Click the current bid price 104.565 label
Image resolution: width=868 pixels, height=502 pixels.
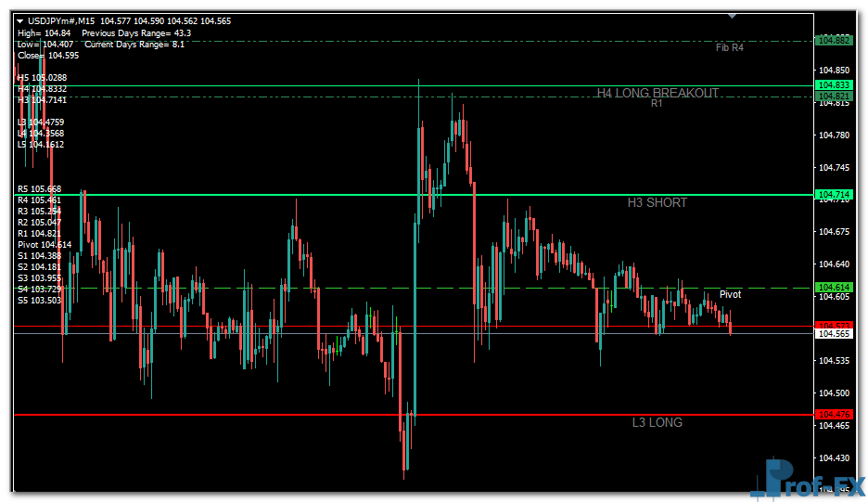tap(833, 334)
